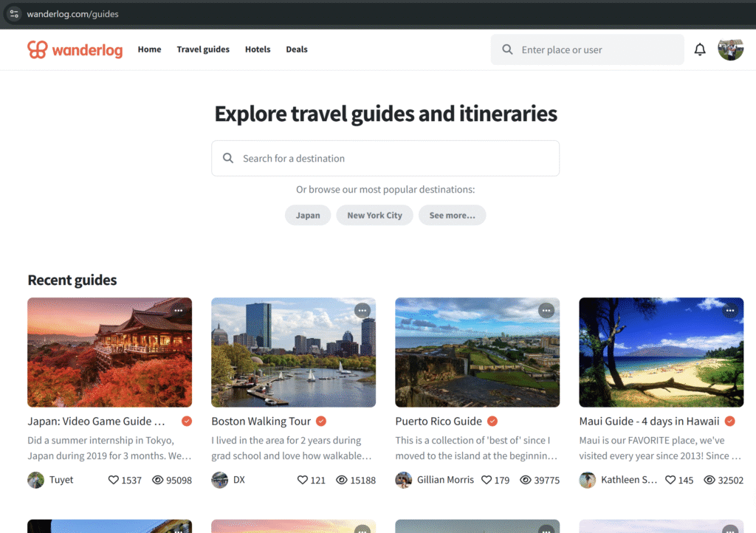
Task: Click the '32502' views count
Action: click(x=730, y=480)
